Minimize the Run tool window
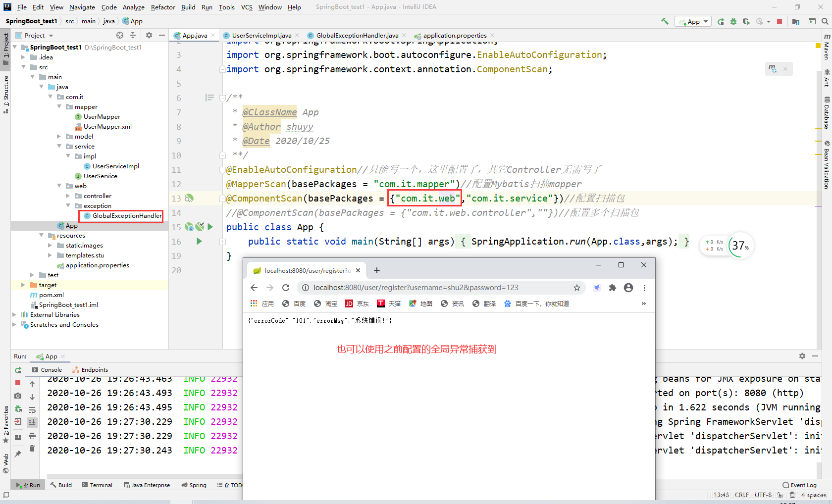The height and width of the screenshot is (504, 832). [x=815, y=356]
